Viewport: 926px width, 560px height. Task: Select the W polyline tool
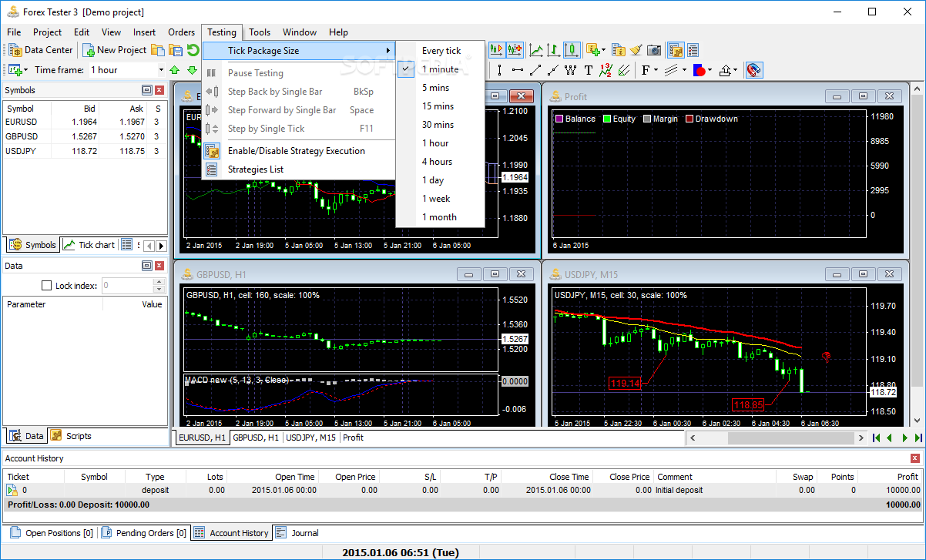(570, 70)
